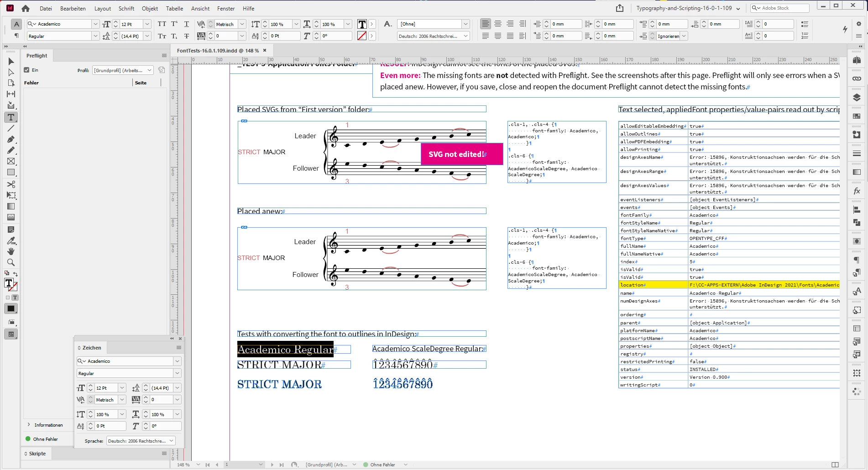Enable All Caps formatting
The width and height of the screenshot is (868, 470).
pos(162,24)
